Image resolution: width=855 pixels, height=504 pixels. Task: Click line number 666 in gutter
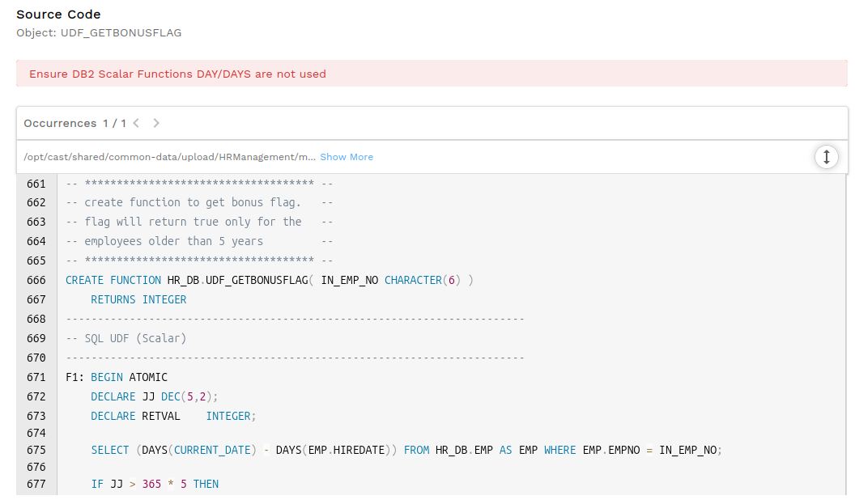click(x=36, y=280)
